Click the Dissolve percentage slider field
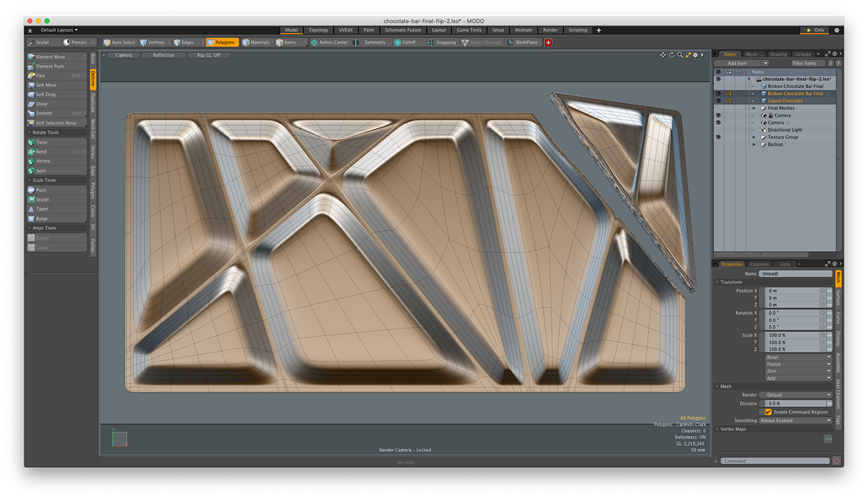Viewport: 868px width, 499px height. (792, 403)
